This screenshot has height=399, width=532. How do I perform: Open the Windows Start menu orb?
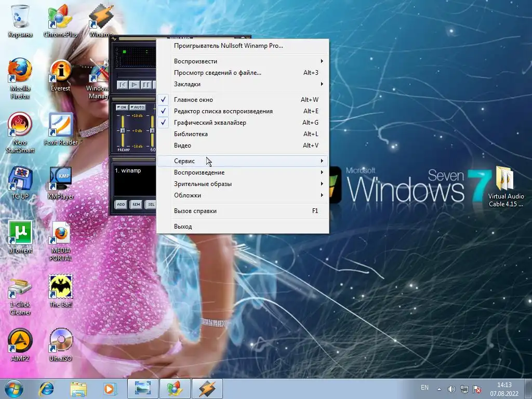(14, 389)
